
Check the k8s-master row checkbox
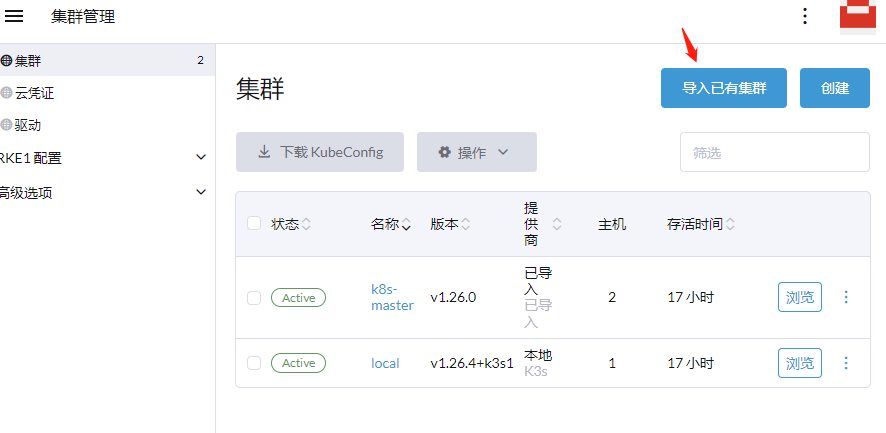(x=254, y=298)
